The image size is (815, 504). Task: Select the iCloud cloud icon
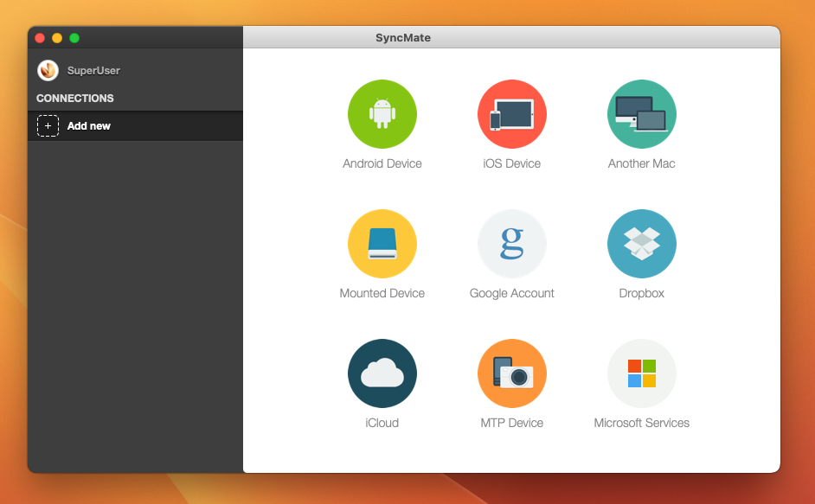382,373
